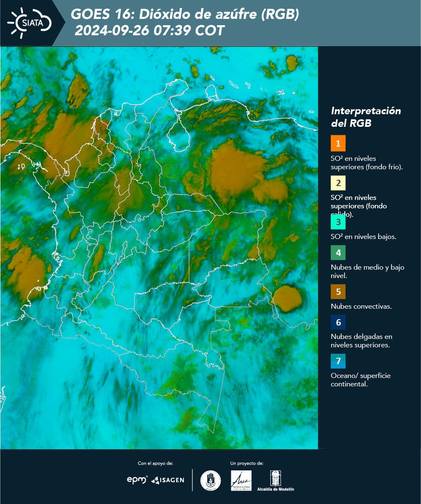Click the title 'GOES 16: Dióxido de azúfre (RGB)'
The image size is (421, 504).
pos(185,14)
